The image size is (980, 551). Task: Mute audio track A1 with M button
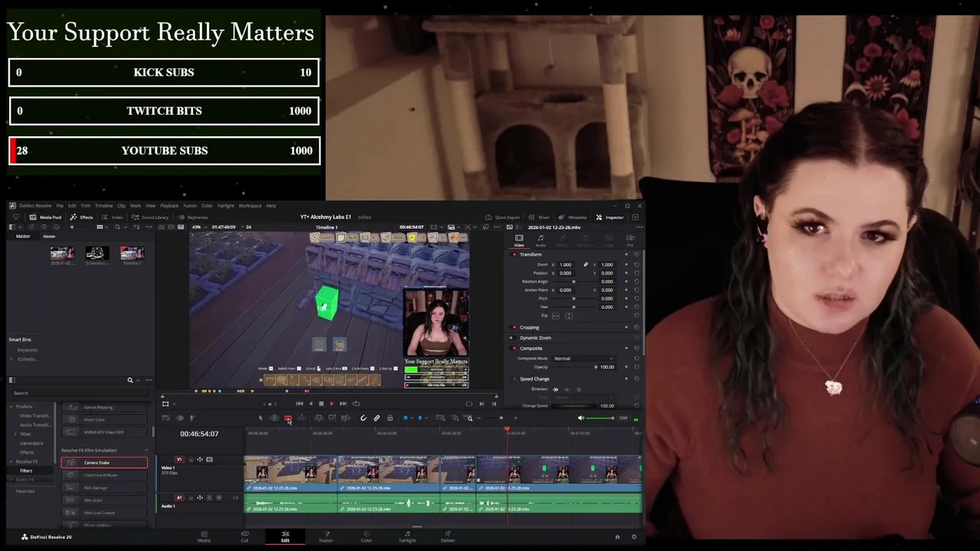click(x=218, y=497)
